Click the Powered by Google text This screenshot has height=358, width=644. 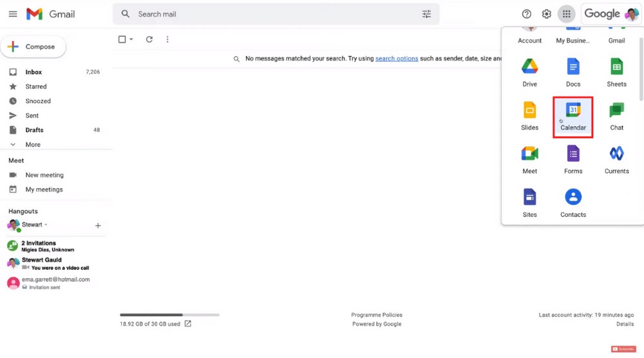377,324
